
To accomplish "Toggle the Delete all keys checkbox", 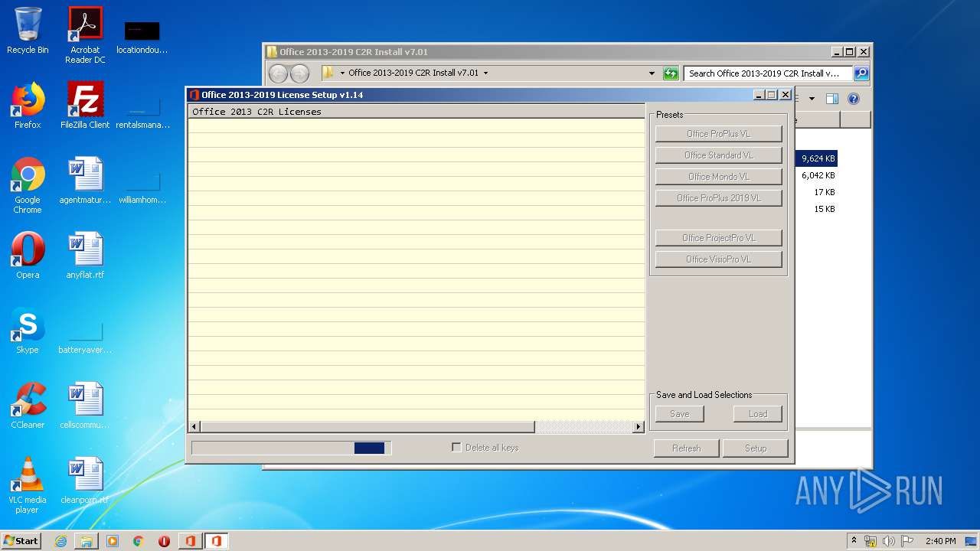I will [x=457, y=448].
